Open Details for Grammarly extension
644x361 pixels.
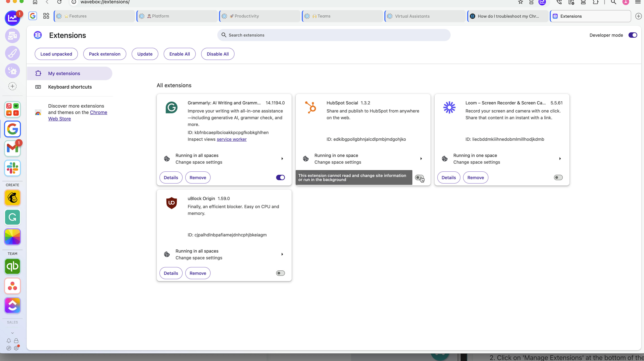click(x=171, y=177)
